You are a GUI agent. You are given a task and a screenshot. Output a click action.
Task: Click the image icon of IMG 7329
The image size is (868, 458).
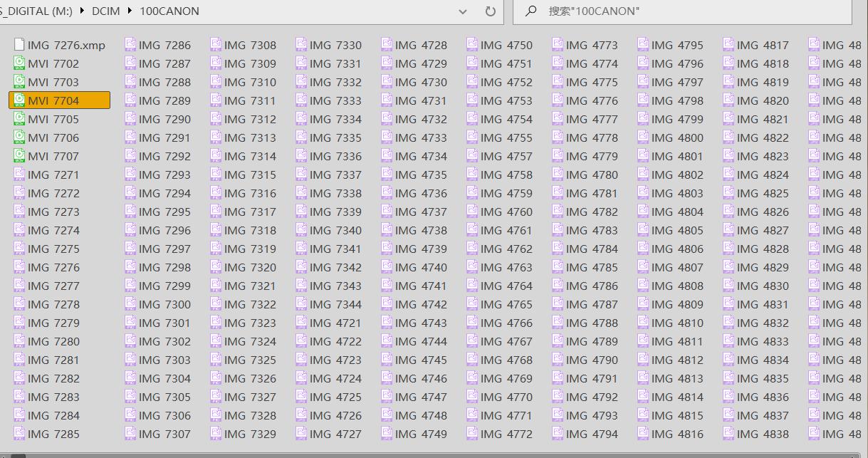[x=216, y=434]
